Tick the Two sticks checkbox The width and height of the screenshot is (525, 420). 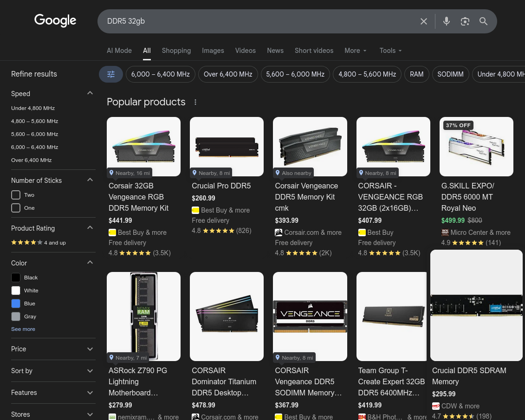click(16, 195)
